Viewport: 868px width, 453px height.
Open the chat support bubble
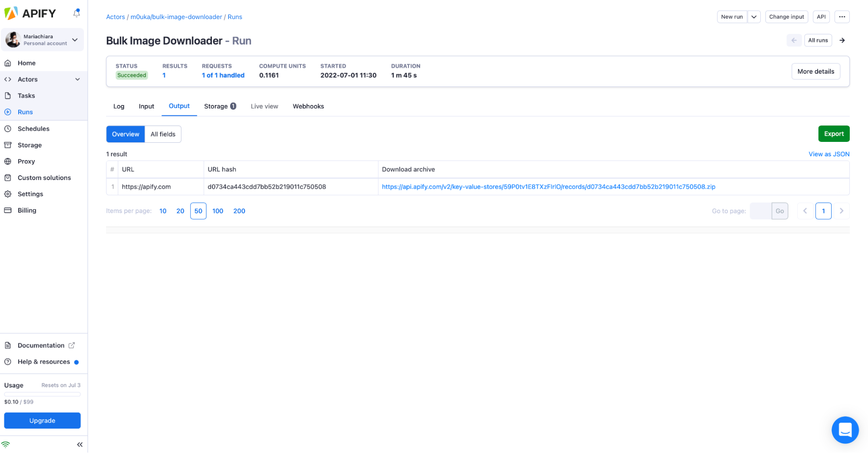(x=845, y=430)
